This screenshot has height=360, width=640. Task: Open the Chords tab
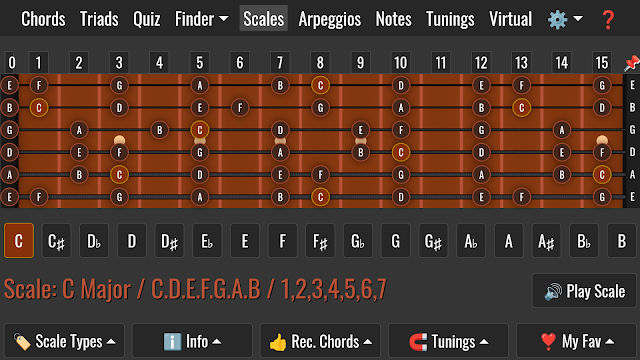[43, 19]
